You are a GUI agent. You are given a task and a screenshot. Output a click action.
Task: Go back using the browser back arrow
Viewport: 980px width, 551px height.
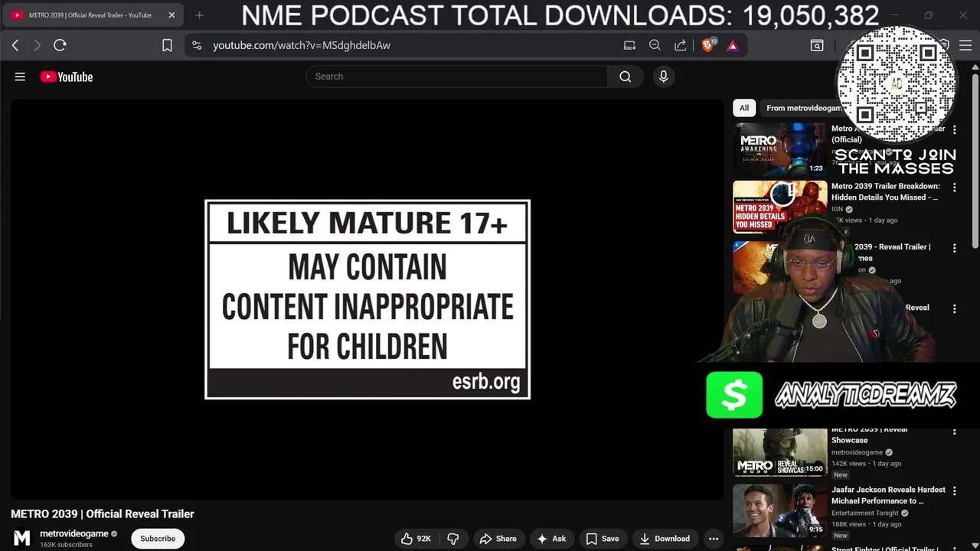click(x=15, y=45)
